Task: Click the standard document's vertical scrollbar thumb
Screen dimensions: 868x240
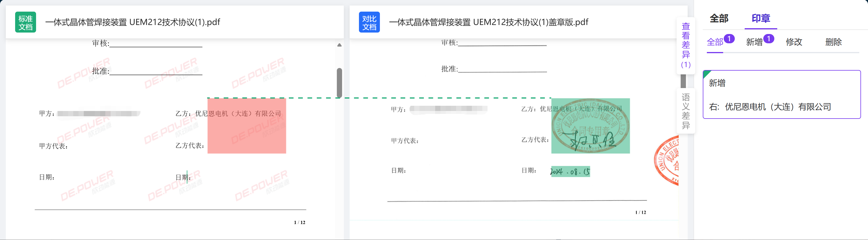Action: pyautogui.click(x=339, y=83)
